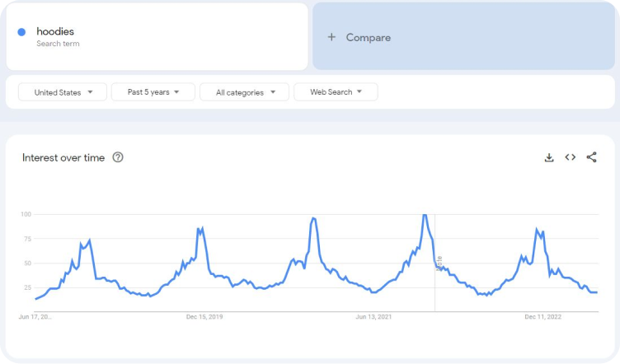The height and width of the screenshot is (364, 620).
Task: Download the Interest over time data
Action: pyautogui.click(x=549, y=157)
